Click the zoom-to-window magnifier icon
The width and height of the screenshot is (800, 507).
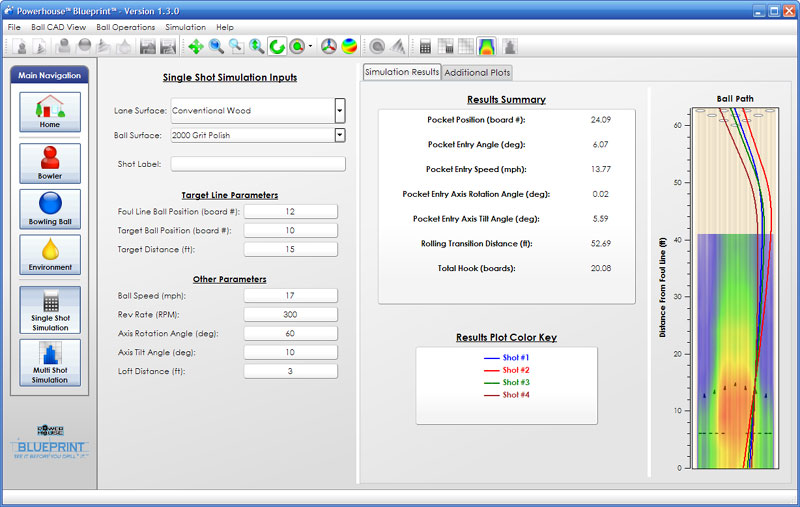pyautogui.click(x=236, y=47)
